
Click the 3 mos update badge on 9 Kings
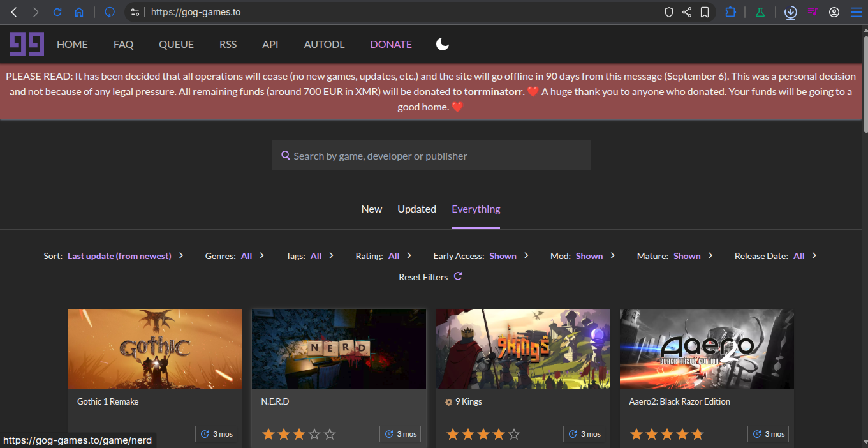coord(584,434)
